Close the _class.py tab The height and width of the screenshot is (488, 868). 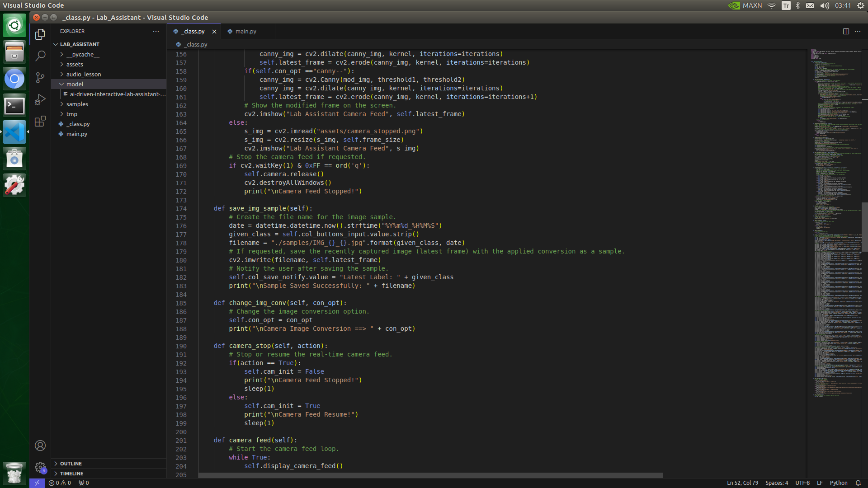click(x=214, y=31)
